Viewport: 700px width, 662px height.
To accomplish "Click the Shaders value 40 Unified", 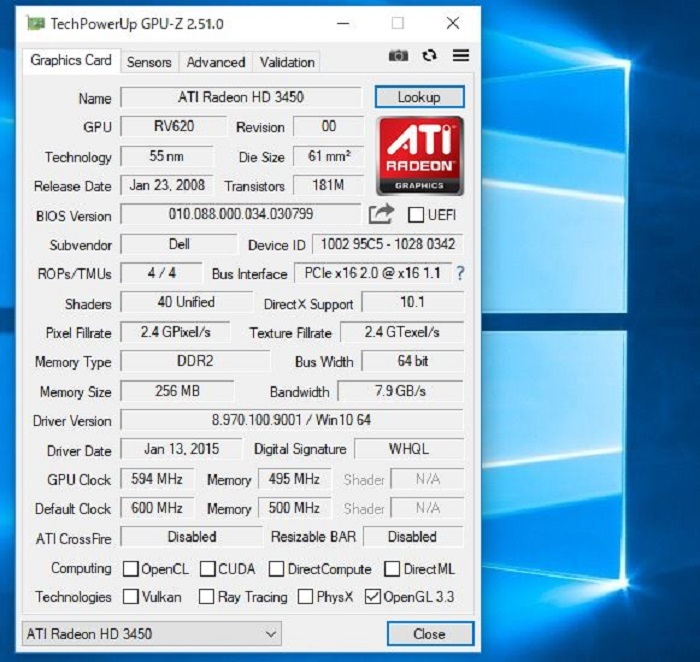I will (186, 302).
